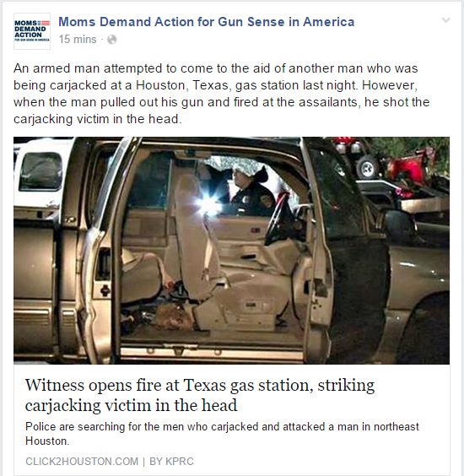
Task: Click the Moms Demand Action logo avatar
Action: coord(32,31)
